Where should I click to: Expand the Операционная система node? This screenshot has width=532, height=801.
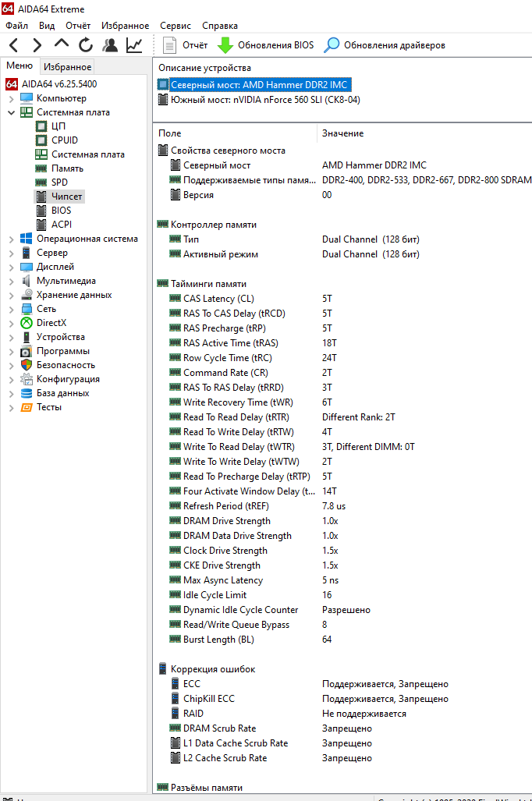[11, 239]
